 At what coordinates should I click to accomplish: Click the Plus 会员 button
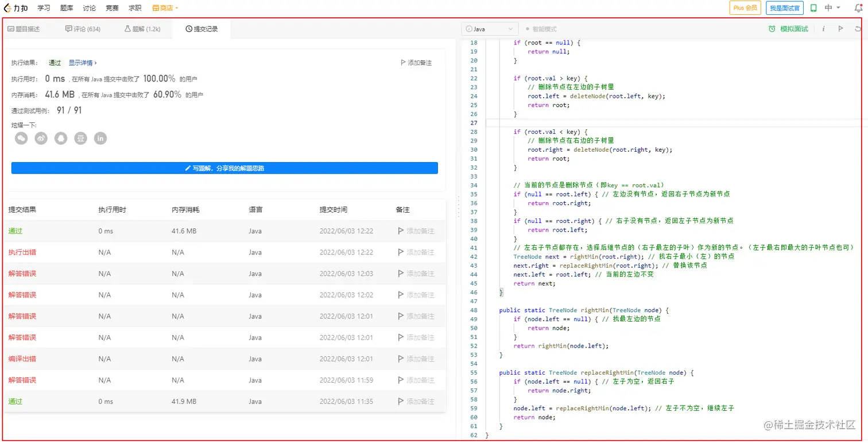coord(745,8)
